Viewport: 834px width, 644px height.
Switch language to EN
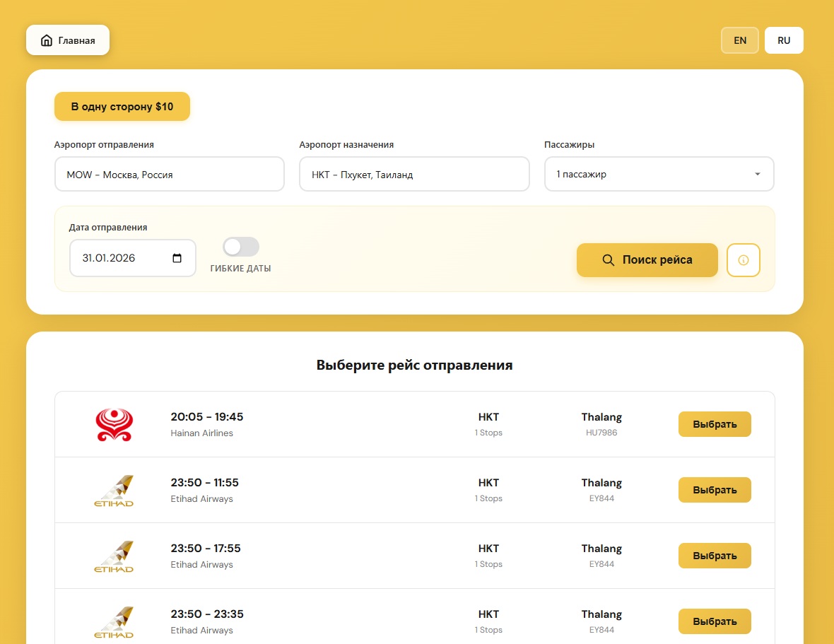coord(739,40)
